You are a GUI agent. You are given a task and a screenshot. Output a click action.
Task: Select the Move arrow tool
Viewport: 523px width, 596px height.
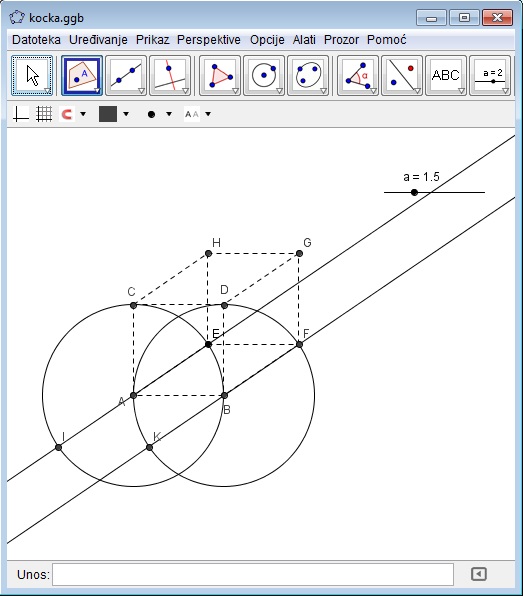pyautogui.click(x=32, y=75)
